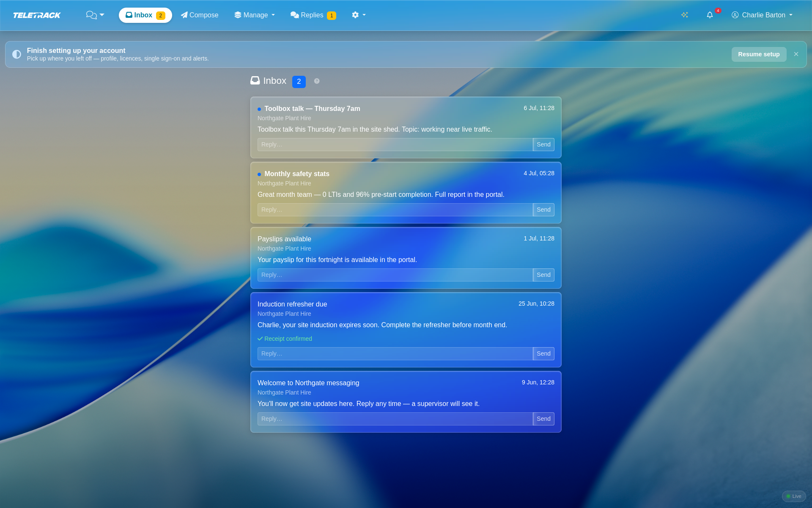Send reply to Induction refresher due
Image resolution: width=812 pixels, height=508 pixels.
[543, 353]
